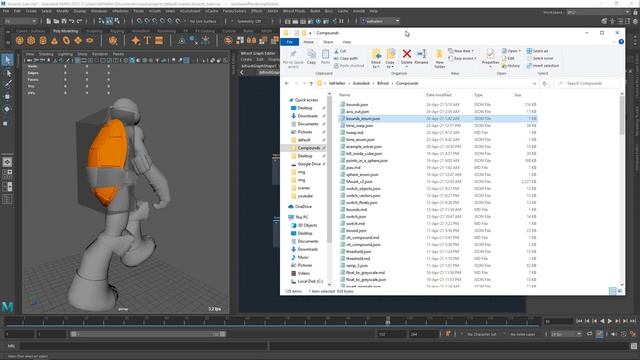
Task: Open the Create menu in Maya menu bar
Action: [31, 11]
